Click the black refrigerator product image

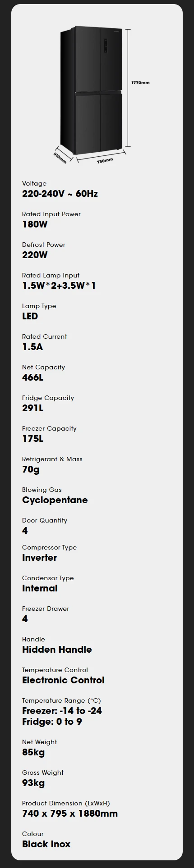[x=91, y=90]
